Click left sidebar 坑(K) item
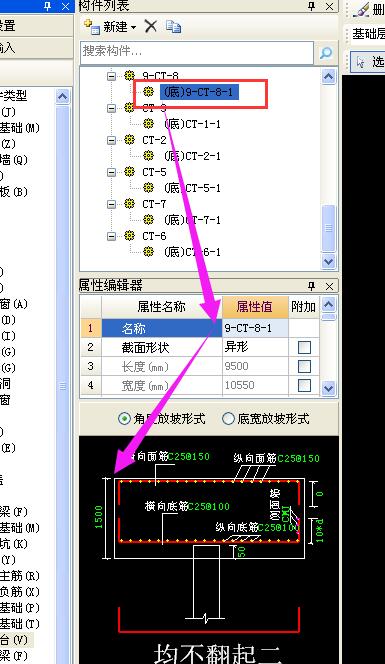Image resolution: width=385 pixels, height=664 pixels. pyautogui.click(x=14, y=544)
